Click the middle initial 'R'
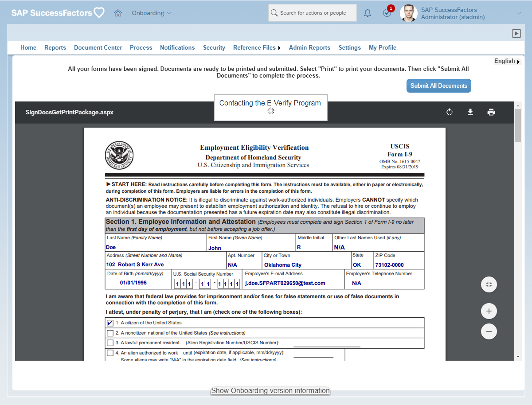 (299, 247)
